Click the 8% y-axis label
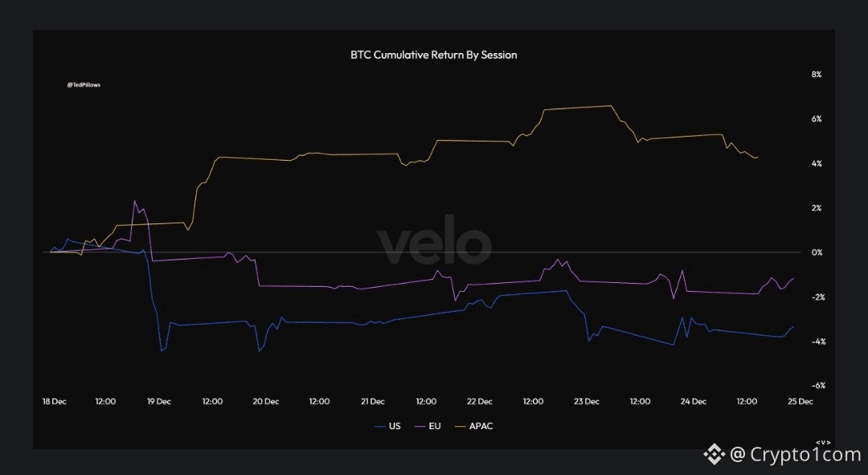This screenshot has height=475, width=868. coord(817,75)
